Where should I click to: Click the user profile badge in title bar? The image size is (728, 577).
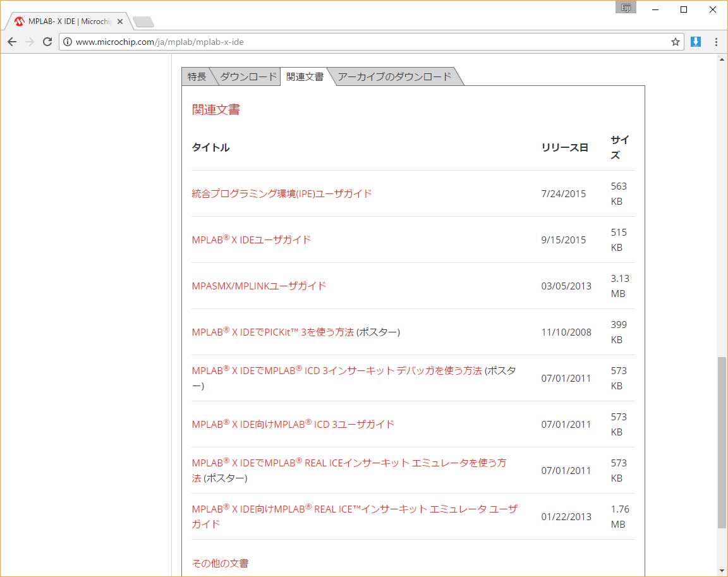626,8
